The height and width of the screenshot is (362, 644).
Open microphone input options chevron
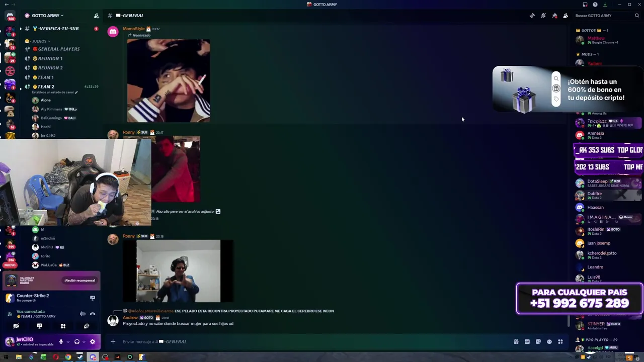coord(67,342)
